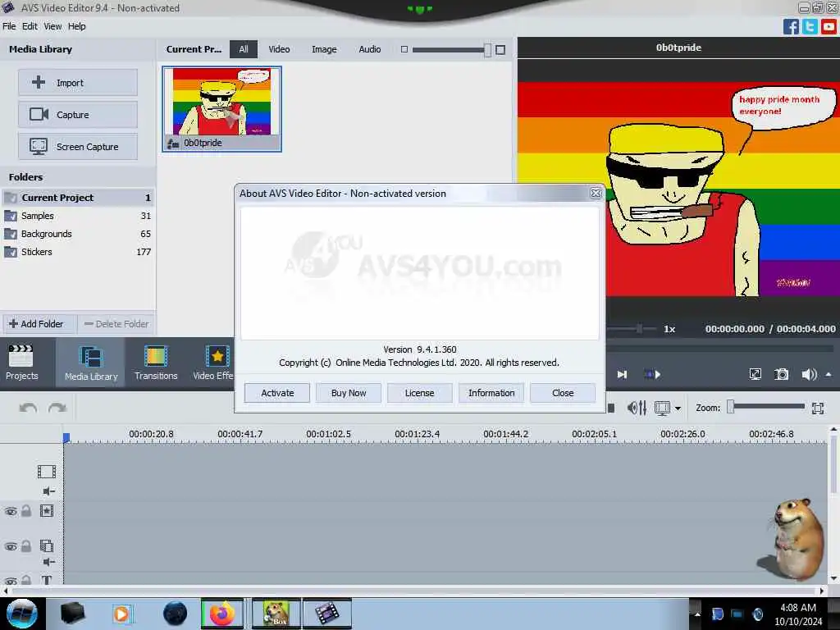Click the text track icon
The height and width of the screenshot is (630, 840).
pyautogui.click(x=47, y=580)
